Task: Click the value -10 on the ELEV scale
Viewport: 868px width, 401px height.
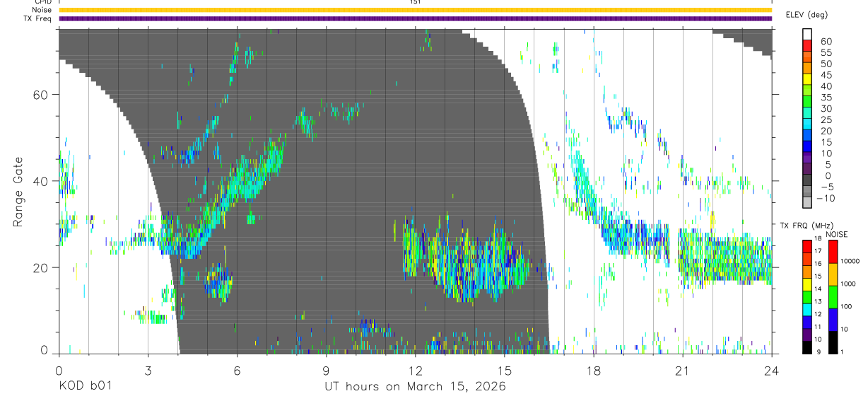Action: coord(827,198)
